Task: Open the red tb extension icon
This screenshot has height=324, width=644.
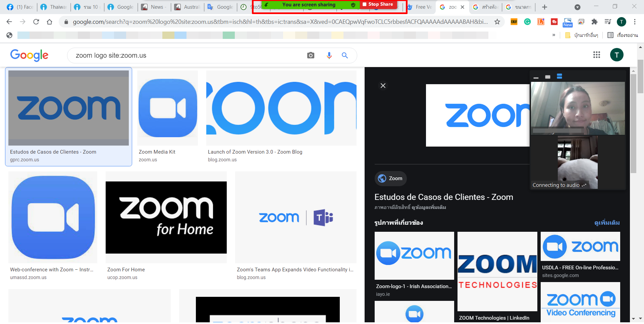Action: [x=554, y=22]
